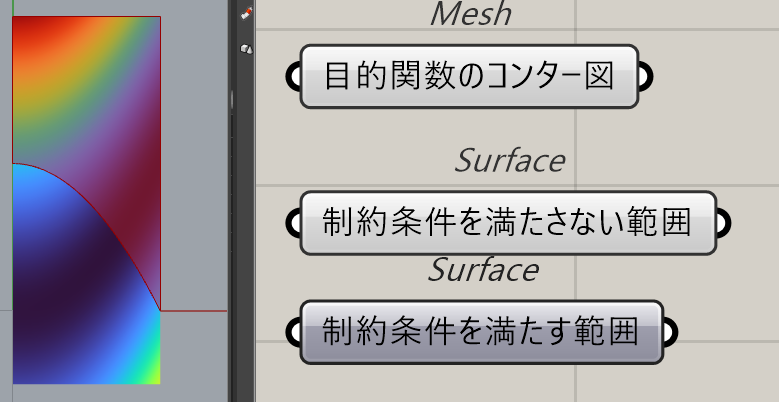Click Surface label above 制約条件を満たす範囲

(x=483, y=269)
